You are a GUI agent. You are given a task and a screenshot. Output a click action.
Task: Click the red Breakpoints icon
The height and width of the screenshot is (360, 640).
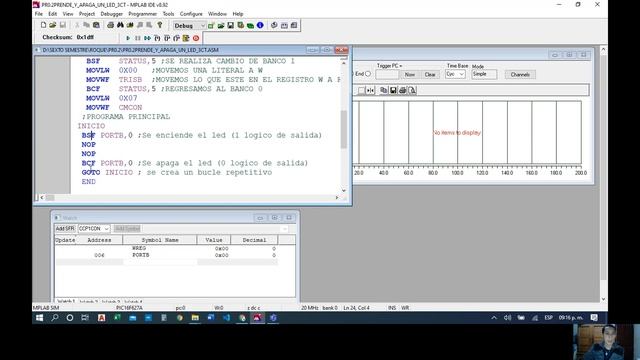tap(196, 38)
